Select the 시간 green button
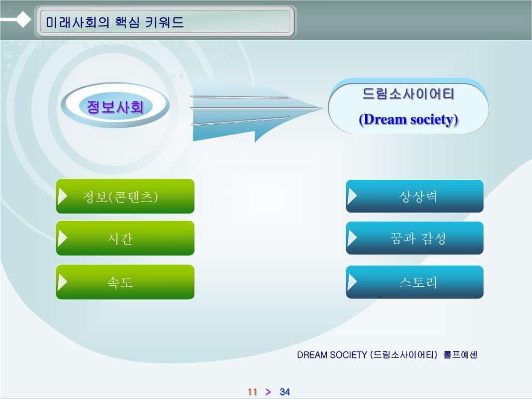Screen dimensions: 532x399 click(125, 238)
